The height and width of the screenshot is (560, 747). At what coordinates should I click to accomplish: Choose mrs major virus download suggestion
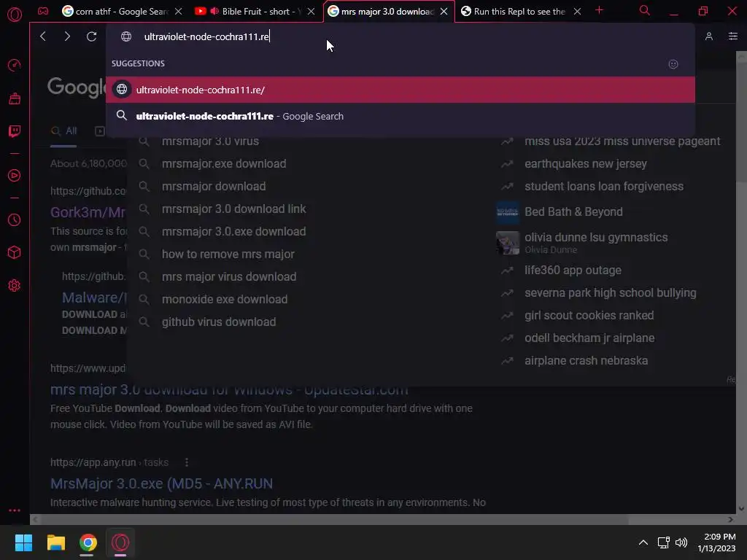(228, 276)
